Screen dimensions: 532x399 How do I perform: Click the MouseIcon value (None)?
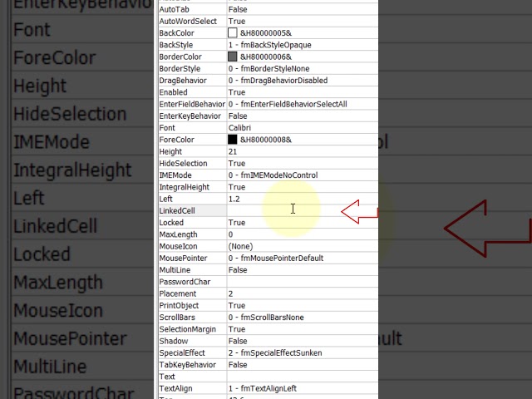(x=240, y=246)
